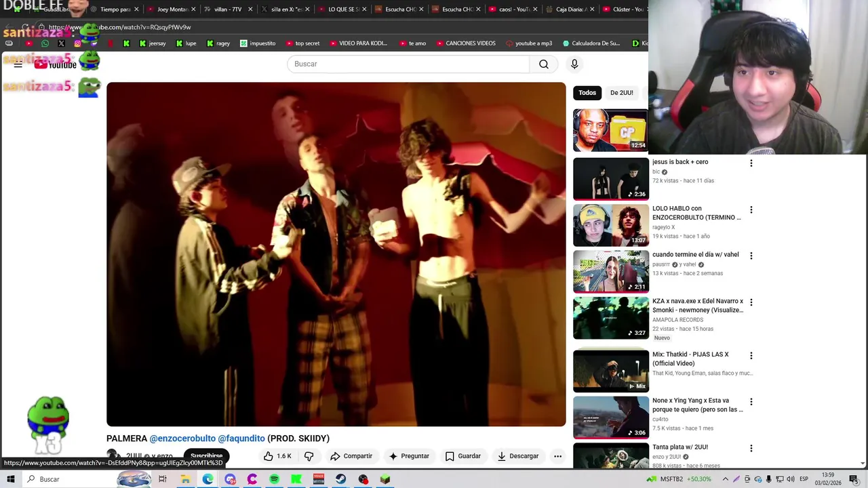Start voice search with microphone icon
Image resolution: width=868 pixels, height=488 pixels.
tap(574, 64)
